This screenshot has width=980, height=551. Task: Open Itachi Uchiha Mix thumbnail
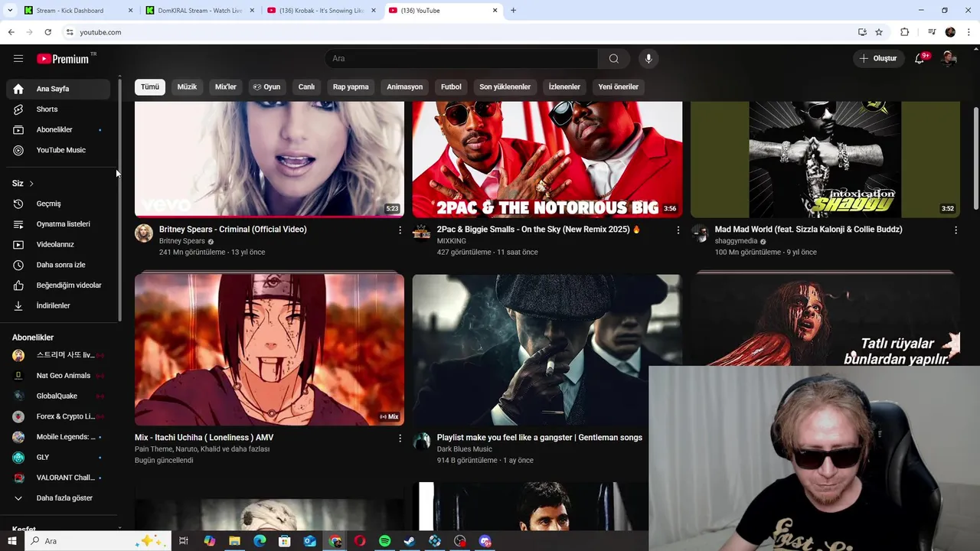[269, 350]
